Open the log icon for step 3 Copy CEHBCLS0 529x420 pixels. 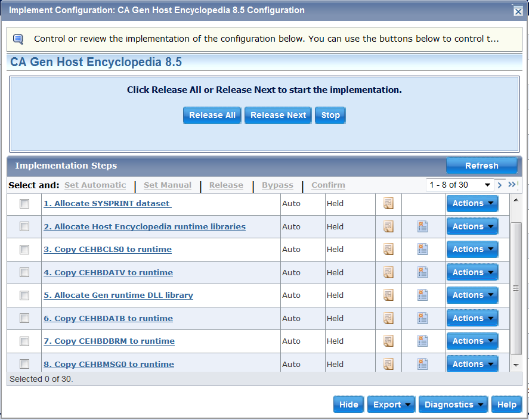pyautogui.click(x=388, y=250)
